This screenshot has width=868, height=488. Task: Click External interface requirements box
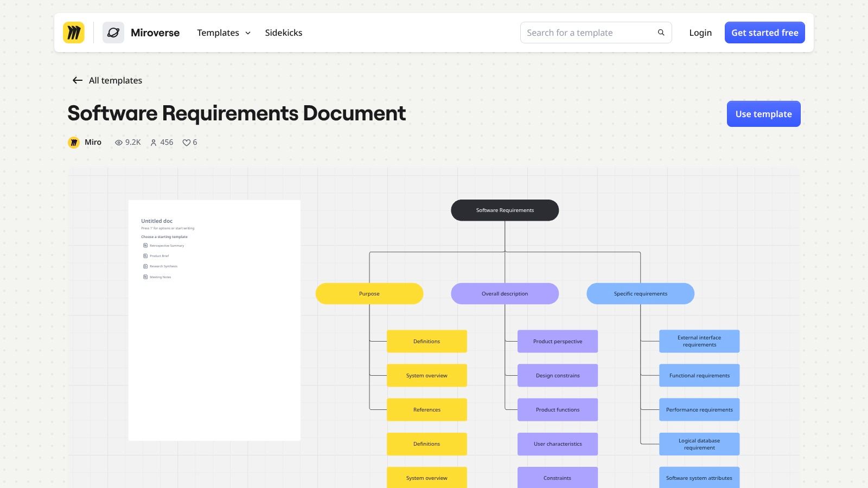tap(699, 342)
